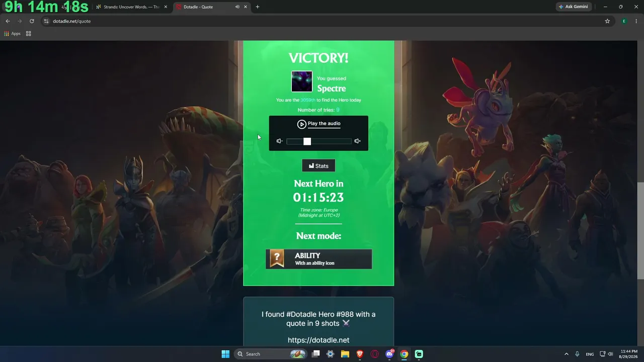The image size is (644, 362).
Task: Play the quote audio
Action: tap(318, 124)
